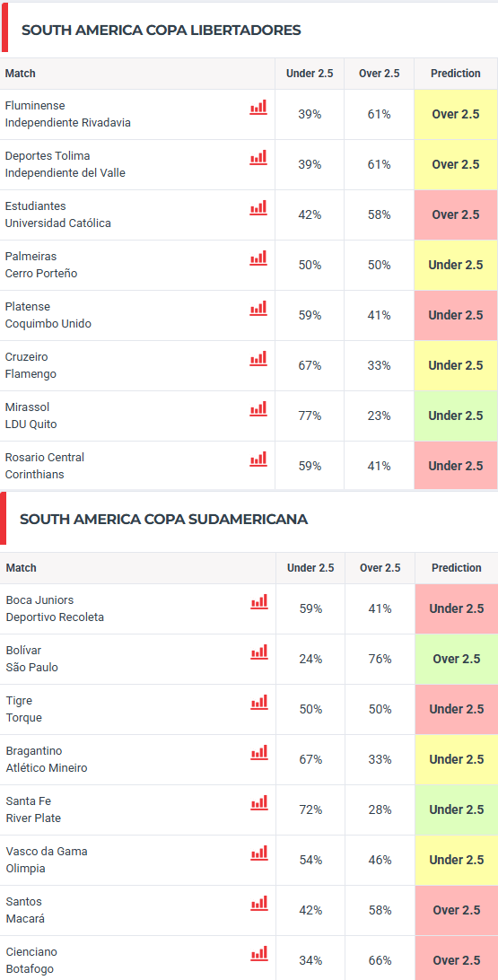Select the Bragantino vs Atlético Mineiro match
This screenshot has height=980, width=498.
[x=47, y=759]
